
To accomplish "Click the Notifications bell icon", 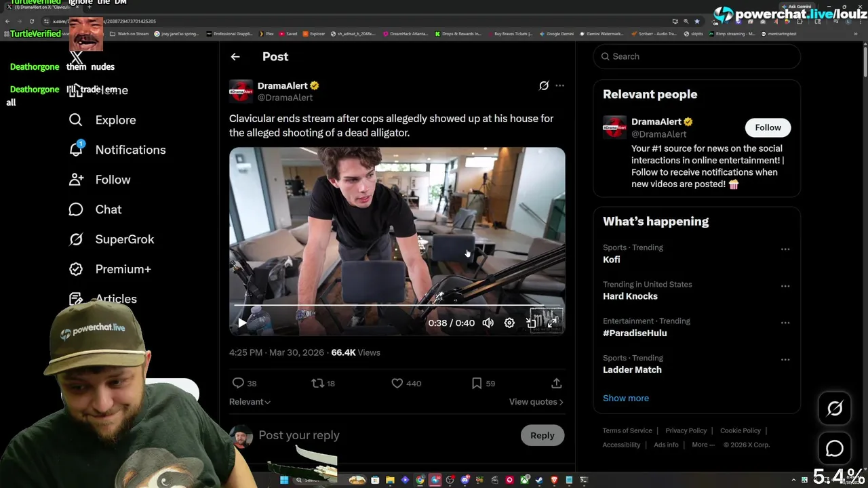I will click(76, 150).
